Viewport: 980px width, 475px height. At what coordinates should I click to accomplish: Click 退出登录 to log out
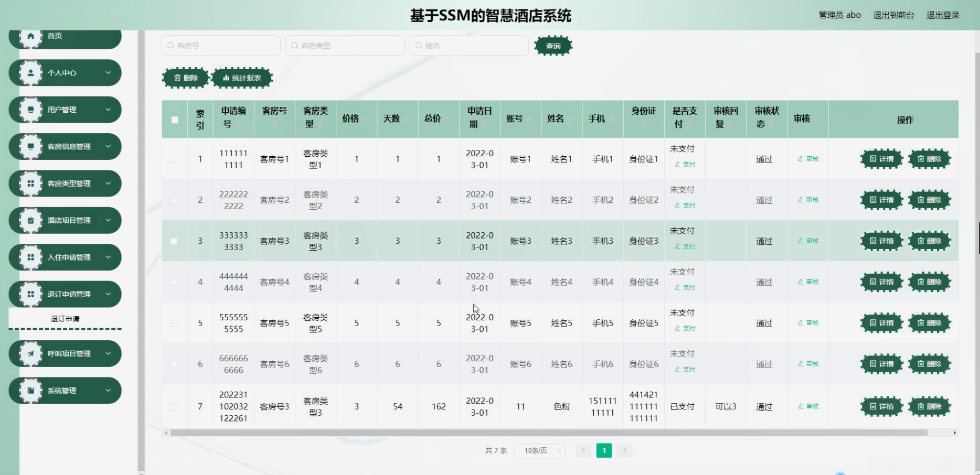943,15
